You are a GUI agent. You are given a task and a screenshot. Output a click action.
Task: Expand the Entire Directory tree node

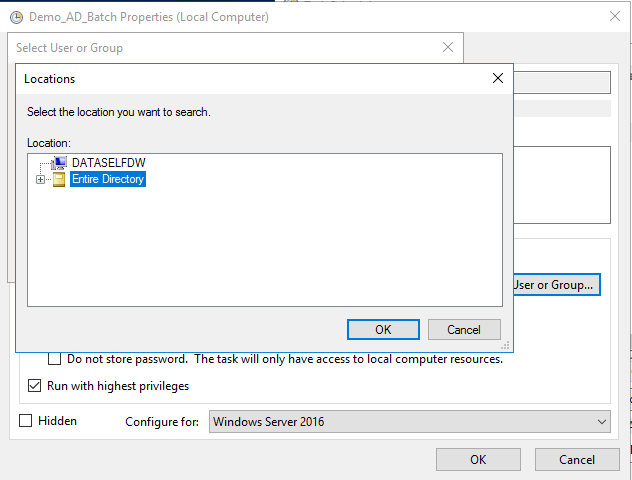[x=40, y=179]
